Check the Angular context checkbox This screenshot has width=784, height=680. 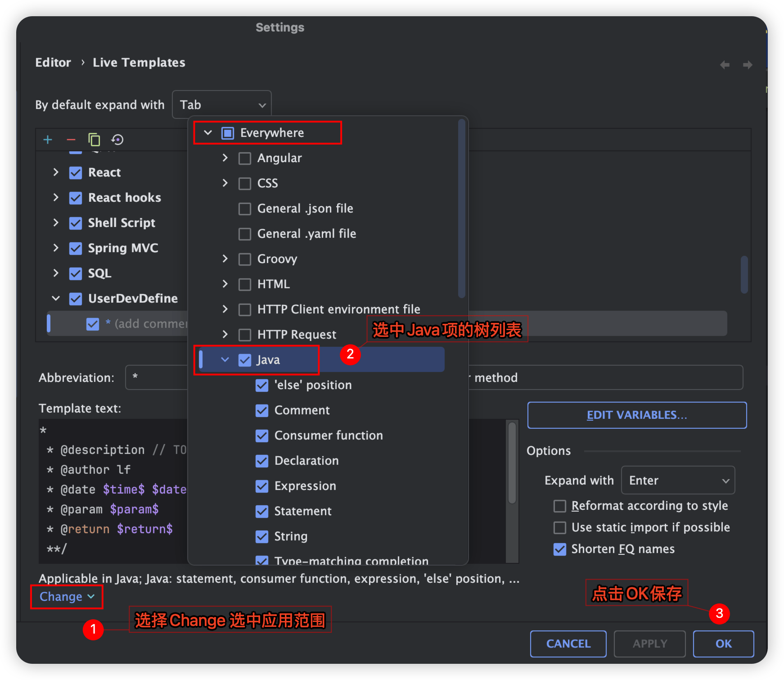[x=245, y=159]
